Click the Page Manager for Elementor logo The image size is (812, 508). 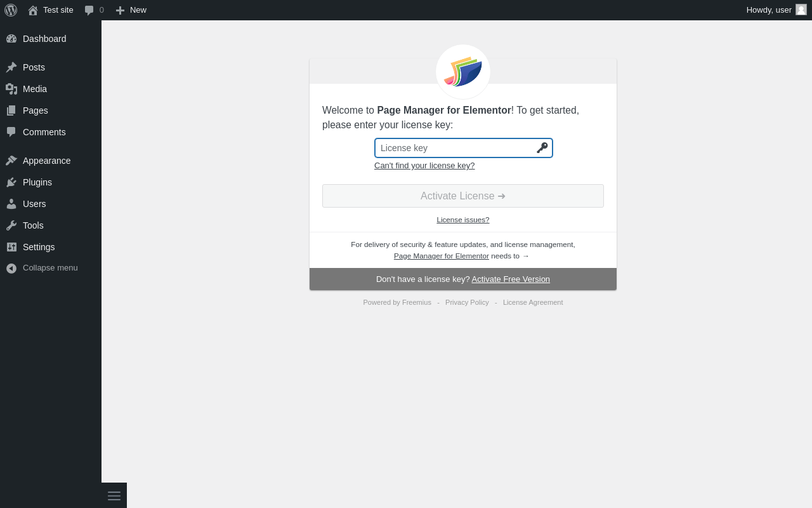pos(463,72)
